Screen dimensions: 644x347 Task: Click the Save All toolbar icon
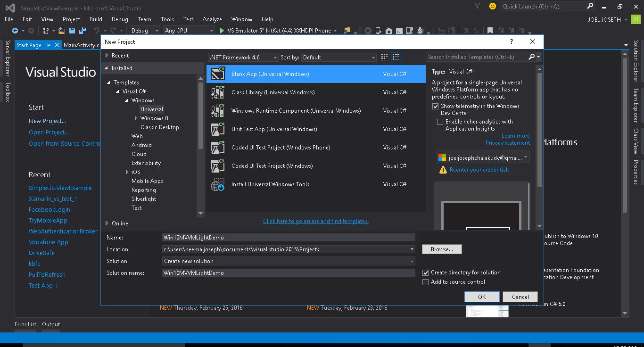pyautogui.click(x=83, y=31)
